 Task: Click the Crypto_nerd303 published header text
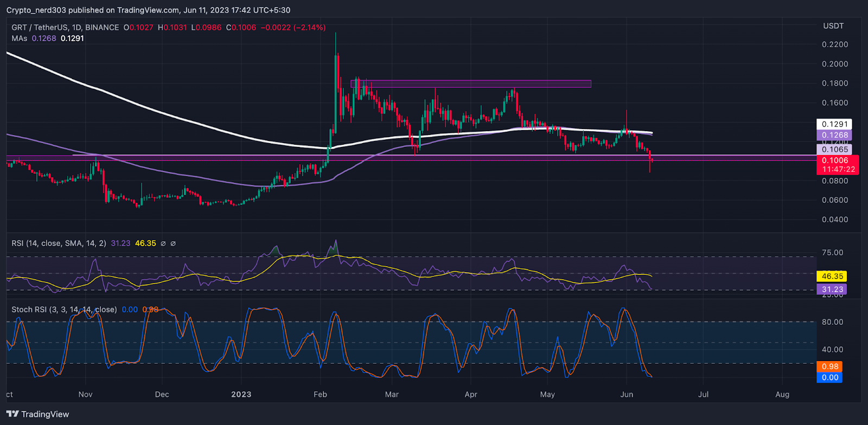[x=148, y=10]
